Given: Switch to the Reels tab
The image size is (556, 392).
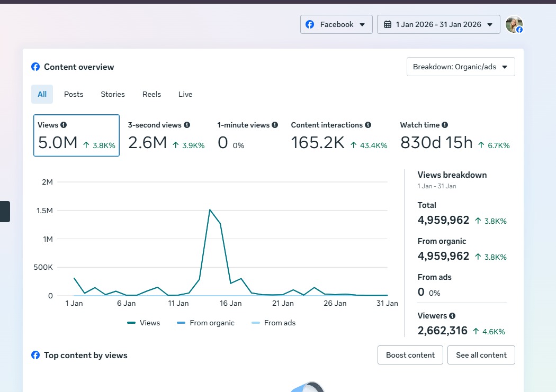Looking at the screenshot, I should pyautogui.click(x=151, y=94).
